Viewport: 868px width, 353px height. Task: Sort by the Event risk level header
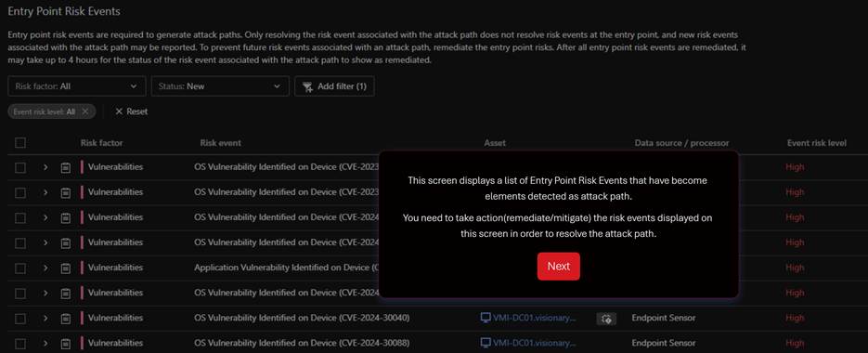817,143
